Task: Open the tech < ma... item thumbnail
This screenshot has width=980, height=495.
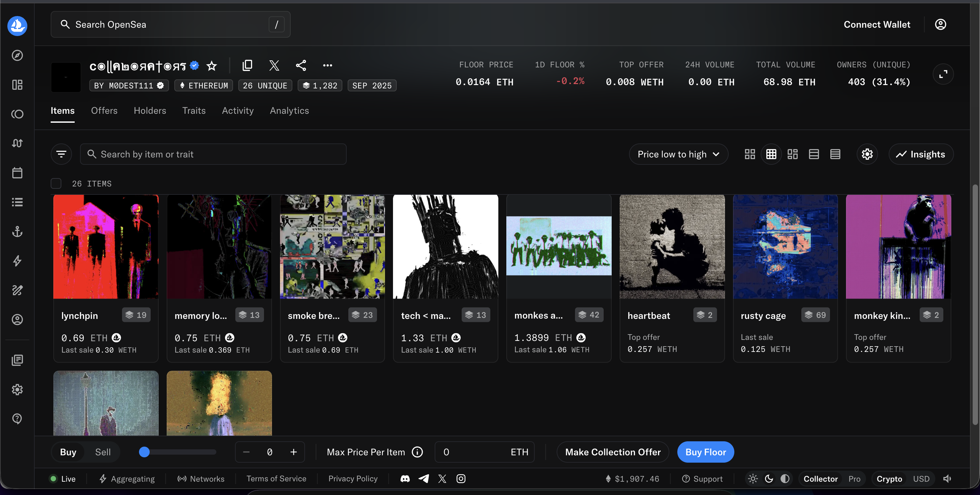Action: click(x=445, y=247)
